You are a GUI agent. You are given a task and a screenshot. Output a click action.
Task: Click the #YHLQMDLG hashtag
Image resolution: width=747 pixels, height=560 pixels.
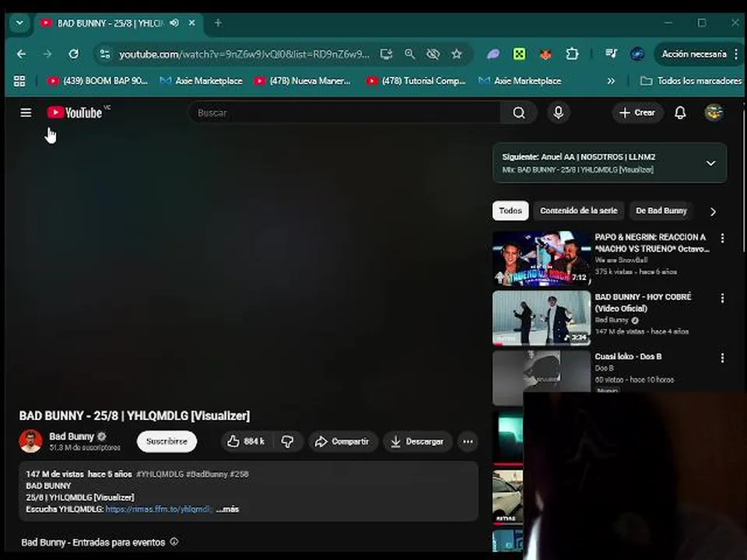[x=160, y=474]
